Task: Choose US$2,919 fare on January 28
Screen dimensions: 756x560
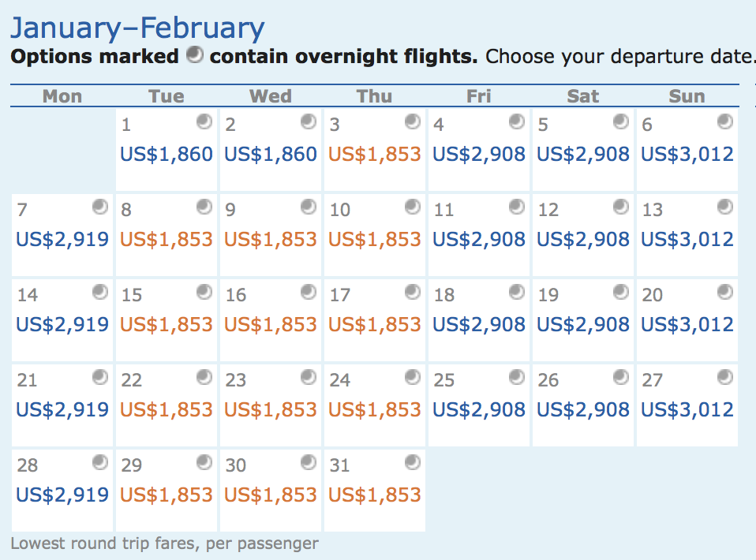Action: pyautogui.click(x=62, y=495)
